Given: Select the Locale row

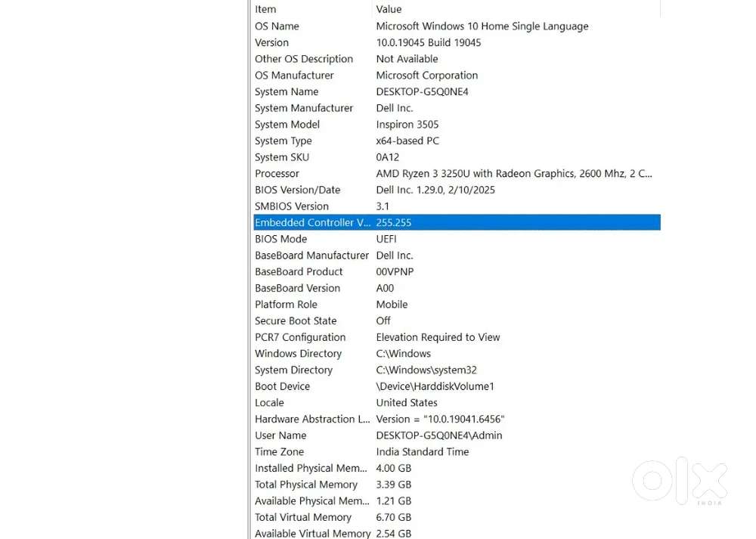Looking at the screenshot, I should pos(457,403).
